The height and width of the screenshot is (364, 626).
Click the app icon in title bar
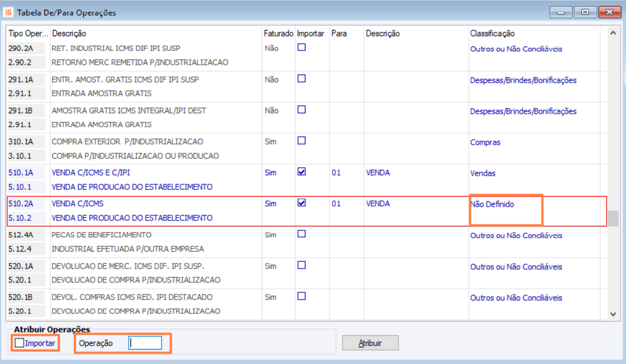tap(8, 13)
